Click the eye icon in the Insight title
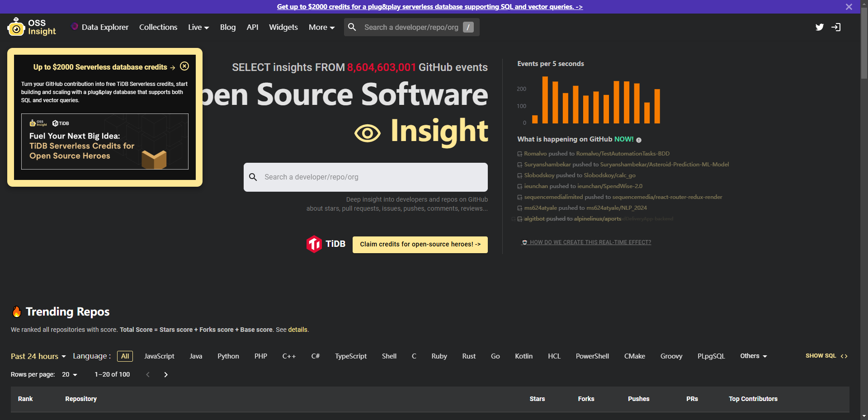868x420 pixels. (368, 132)
